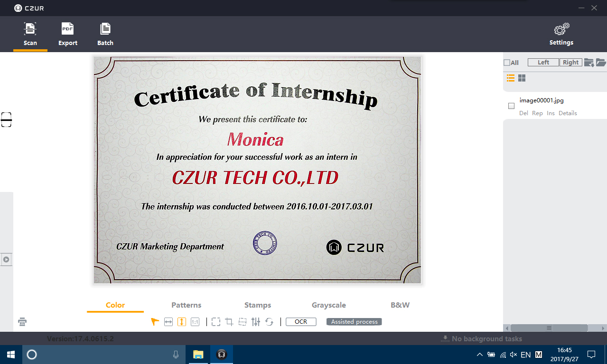The image size is (607, 364).
Task: Click the scan frame icon on left edge
Action: (6, 120)
